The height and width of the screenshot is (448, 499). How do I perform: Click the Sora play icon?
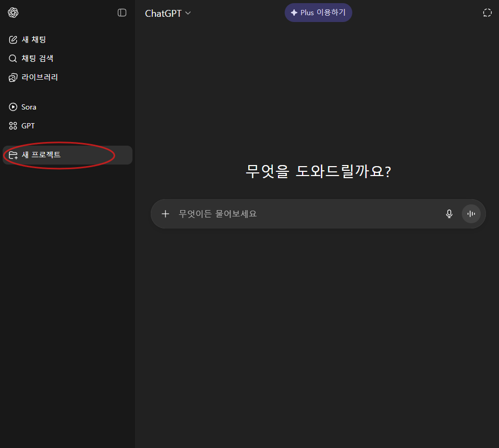(13, 107)
